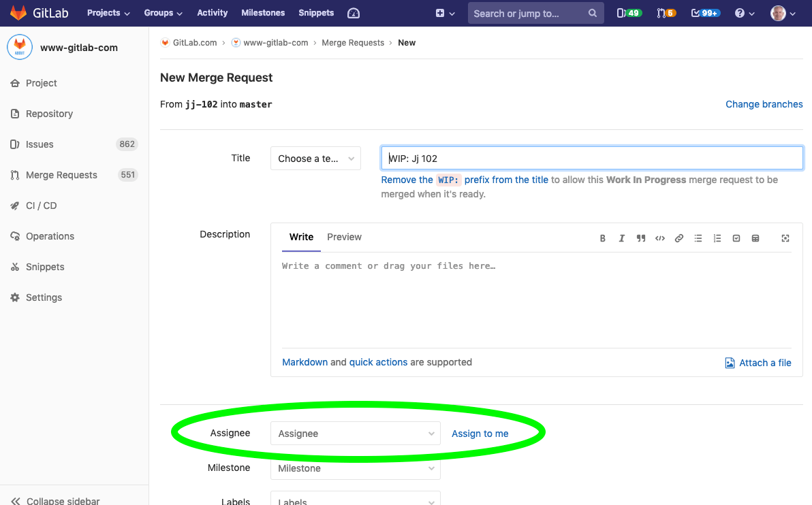Open the Assignee dropdown
Image resolution: width=812 pixels, height=505 pixels.
click(x=356, y=433)
